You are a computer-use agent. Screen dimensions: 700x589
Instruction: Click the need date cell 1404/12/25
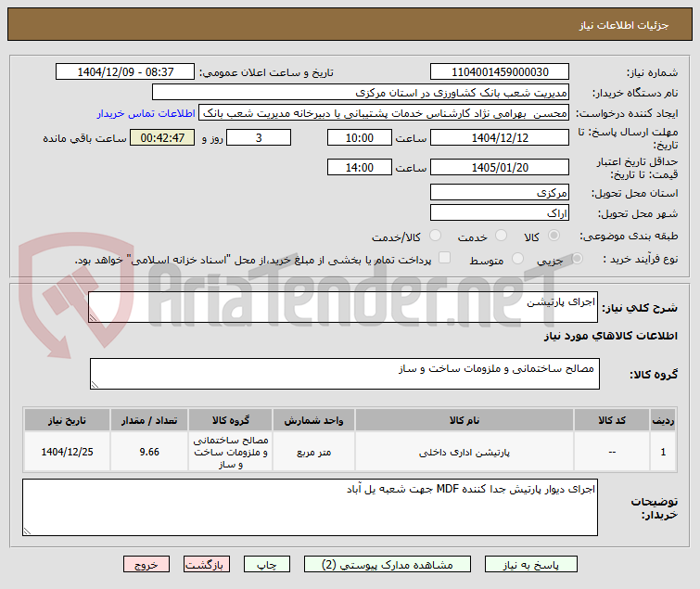[67, 452]
